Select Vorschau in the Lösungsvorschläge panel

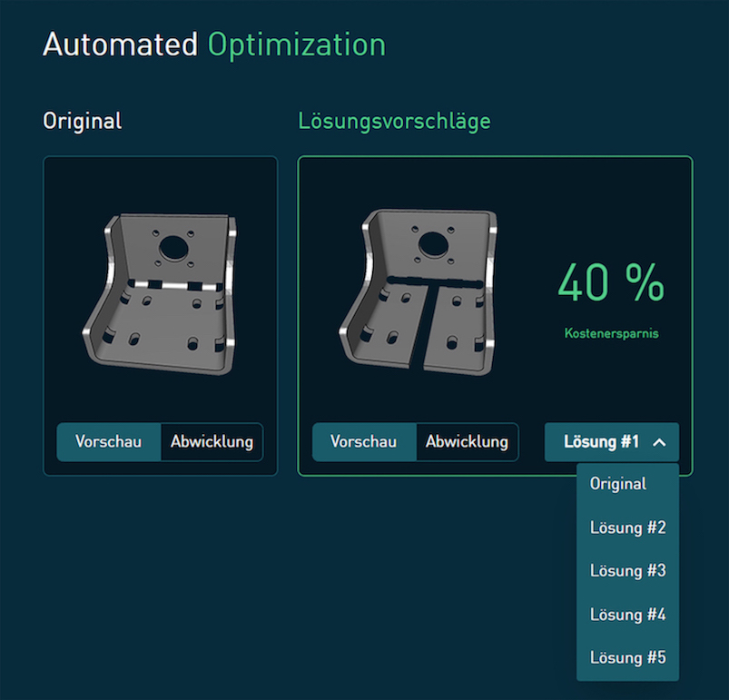click(x=364, y=441)
